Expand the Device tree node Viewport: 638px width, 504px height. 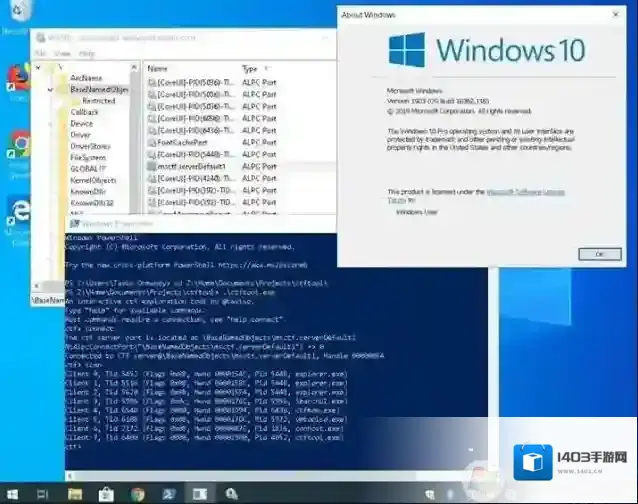pyautogui.click(x=50, y=124)
